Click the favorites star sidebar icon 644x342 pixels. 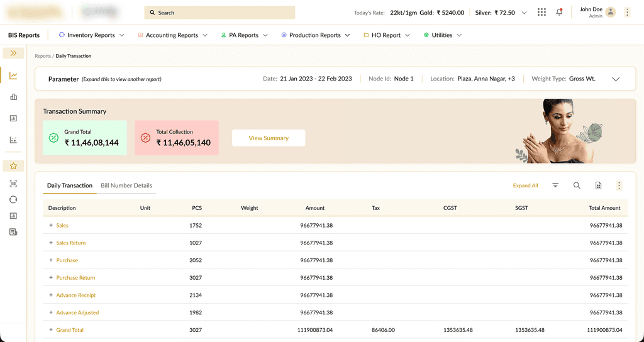click(14, 166)
